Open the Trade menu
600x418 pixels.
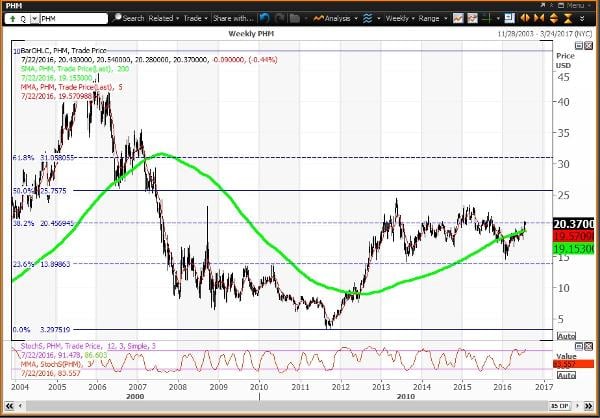coord(198,18)
